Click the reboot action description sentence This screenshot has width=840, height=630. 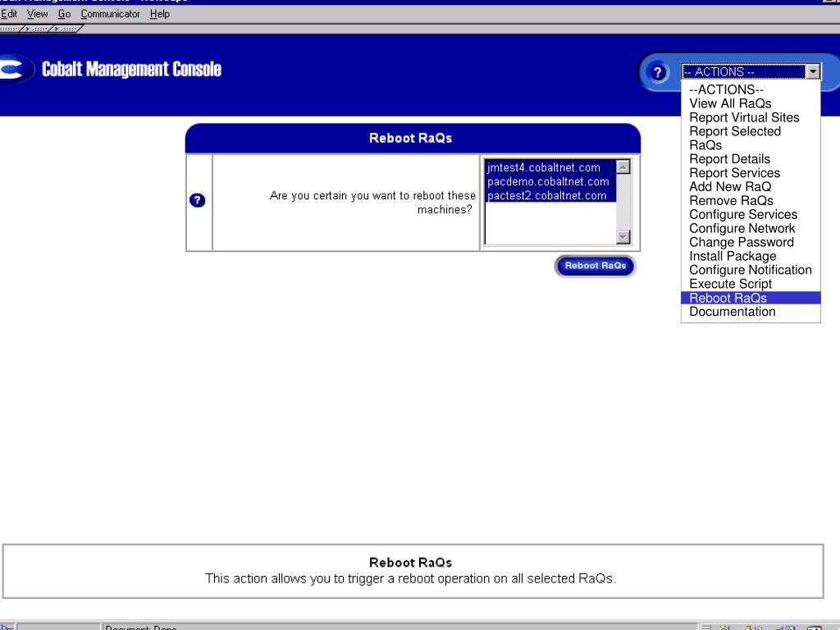(411, 578)
